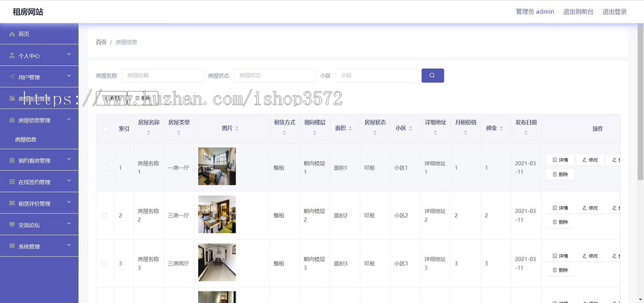Click 管理员 admin in the top bar
Screen dimensions: 644x303
coord(535,11)
